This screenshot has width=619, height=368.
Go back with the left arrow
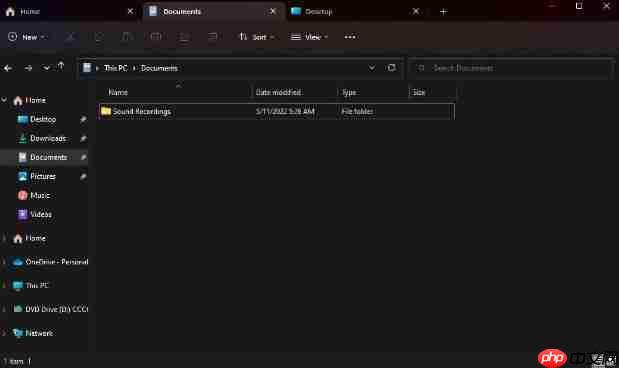coord(8,68)
